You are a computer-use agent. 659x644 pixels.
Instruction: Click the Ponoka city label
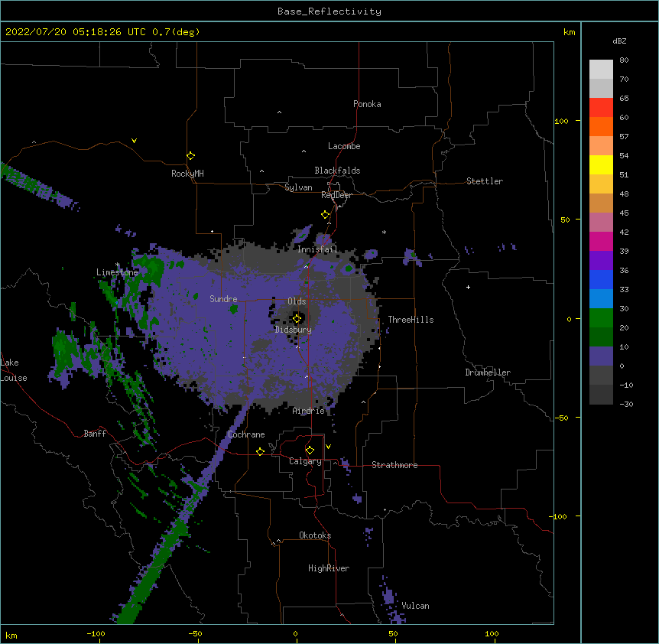coord(367,104)
